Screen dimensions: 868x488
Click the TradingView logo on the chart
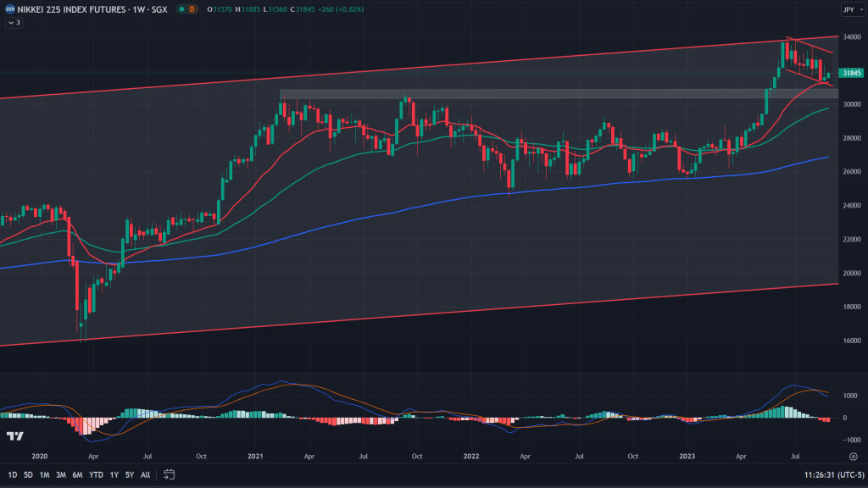coord(14,436)
